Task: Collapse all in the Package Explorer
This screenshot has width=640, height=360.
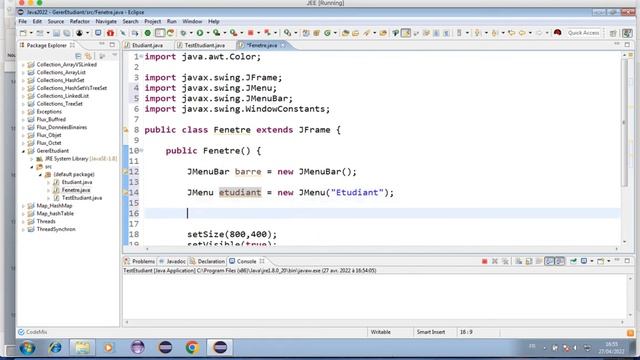Action: point(78,56)
